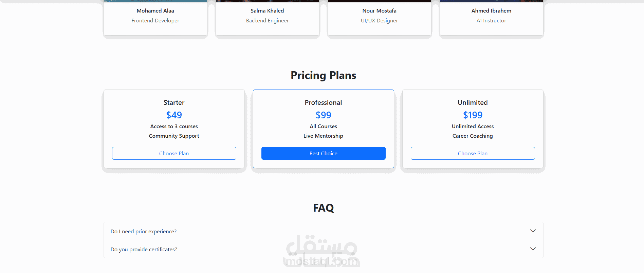Open "Do I need prior experience?" question
Image resolution: width=644 pixels, height=273 pixels.
323,231
